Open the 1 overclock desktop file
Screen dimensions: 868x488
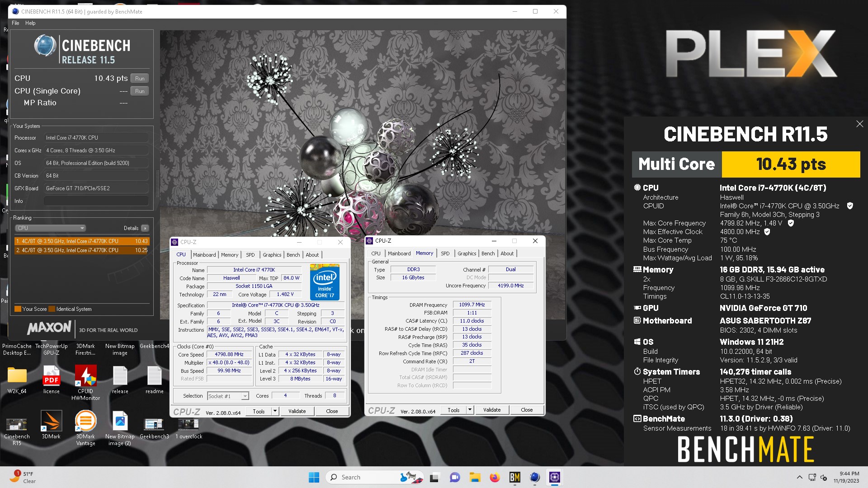click(189, 428)
